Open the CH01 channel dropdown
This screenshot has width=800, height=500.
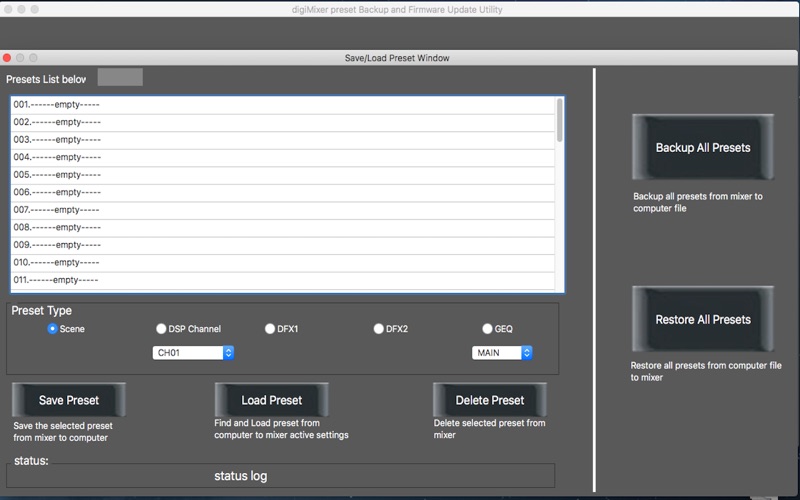point(193,353)
